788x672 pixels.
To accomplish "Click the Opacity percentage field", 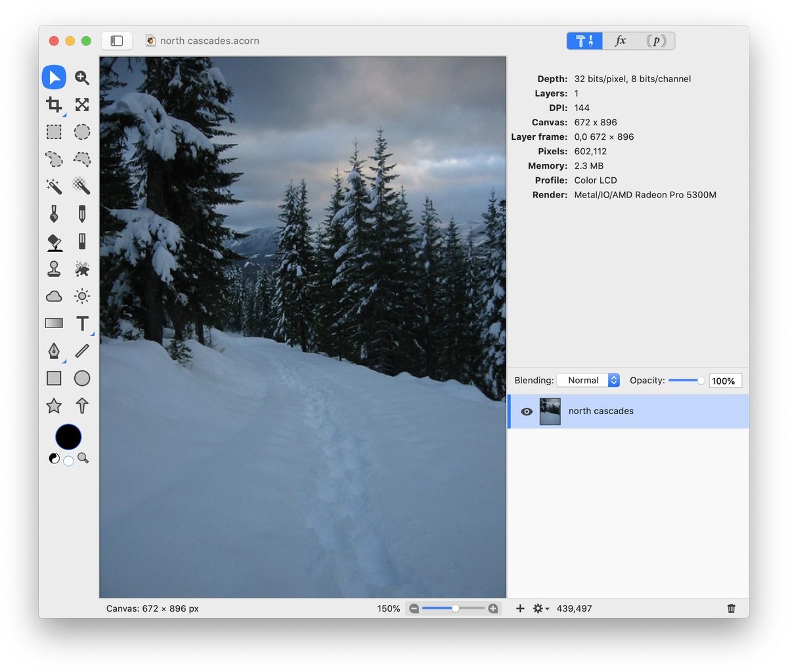I will (x=725, y=381).
